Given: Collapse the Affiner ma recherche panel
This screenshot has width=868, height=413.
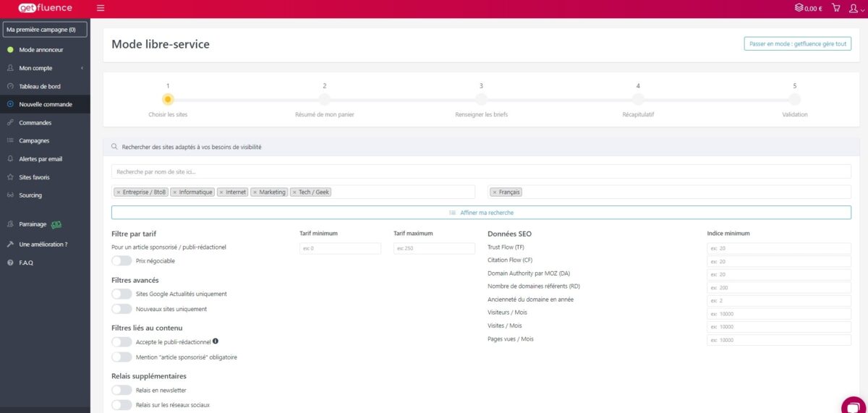Looking at the screenshot, I should click(x=481, y=213).
